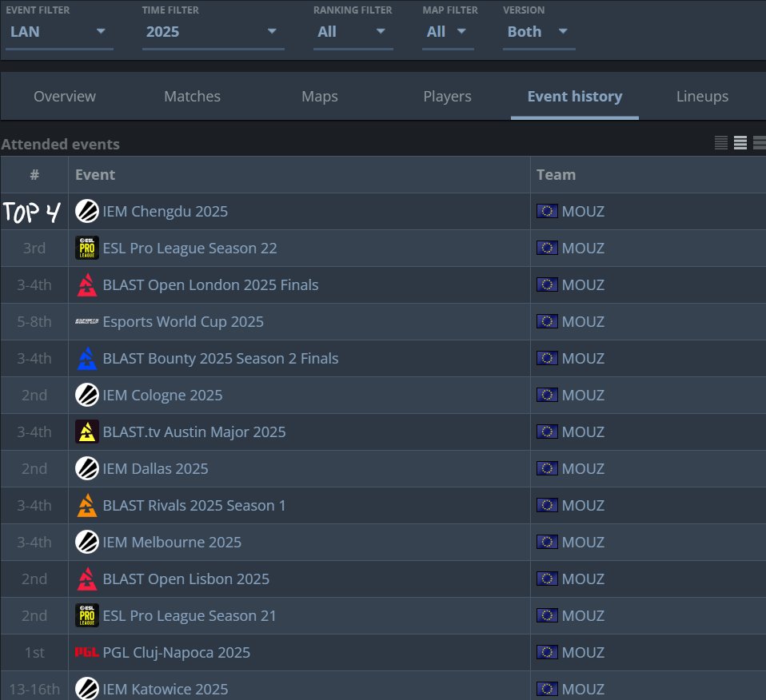The height and width of the screenshot is (700, 766).
Task: Click the IEM Cologne 2025 logo icon
Action: [87, 395]
